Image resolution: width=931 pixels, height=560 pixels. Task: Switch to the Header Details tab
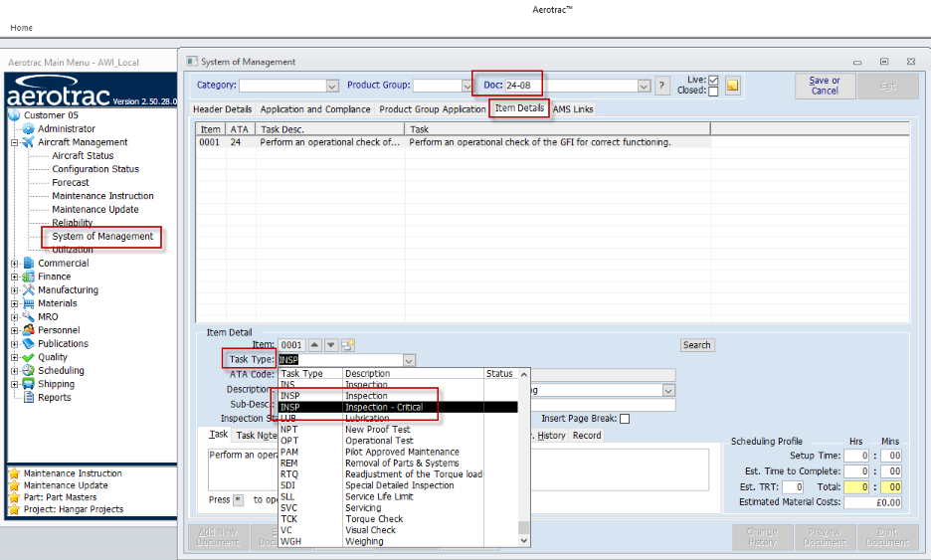(222, 109)
